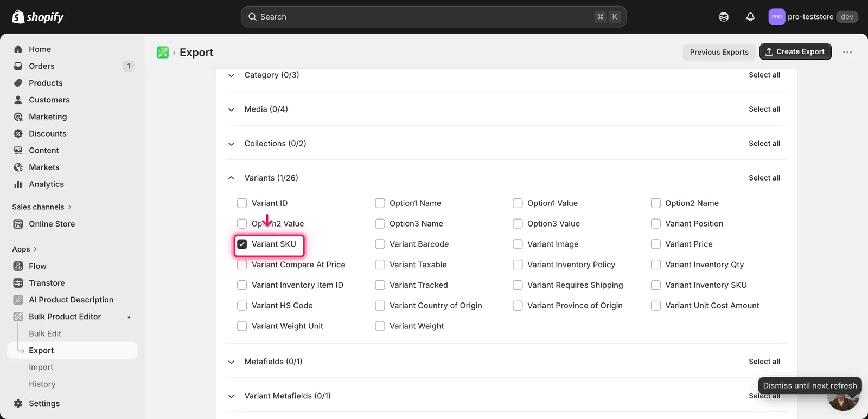Click the Transtore app icon

[x=18, y=283]
